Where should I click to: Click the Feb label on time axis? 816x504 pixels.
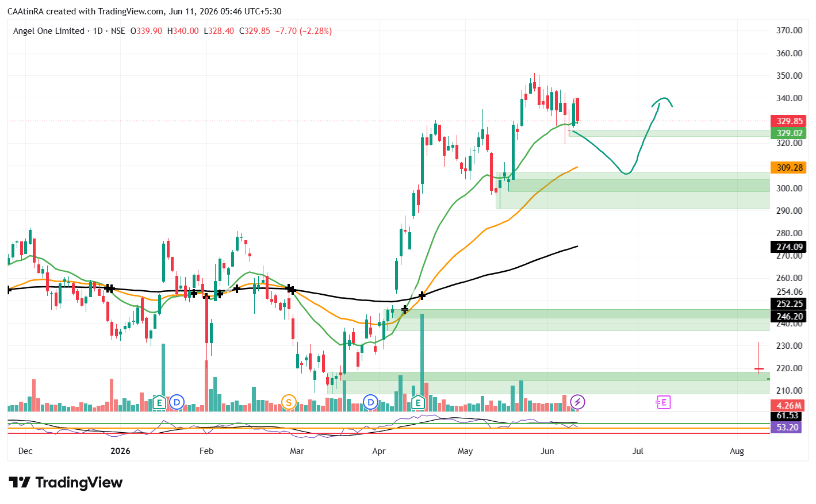click(x=206, y=451)
